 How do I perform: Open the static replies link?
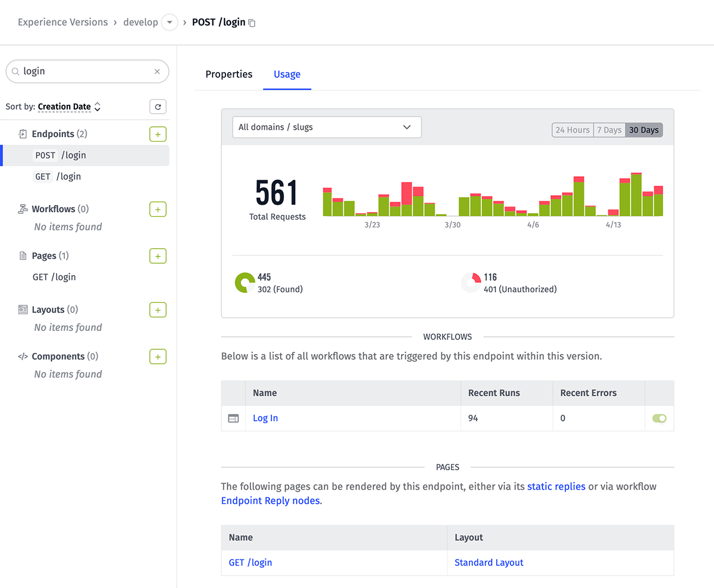[x=556, y=486]
